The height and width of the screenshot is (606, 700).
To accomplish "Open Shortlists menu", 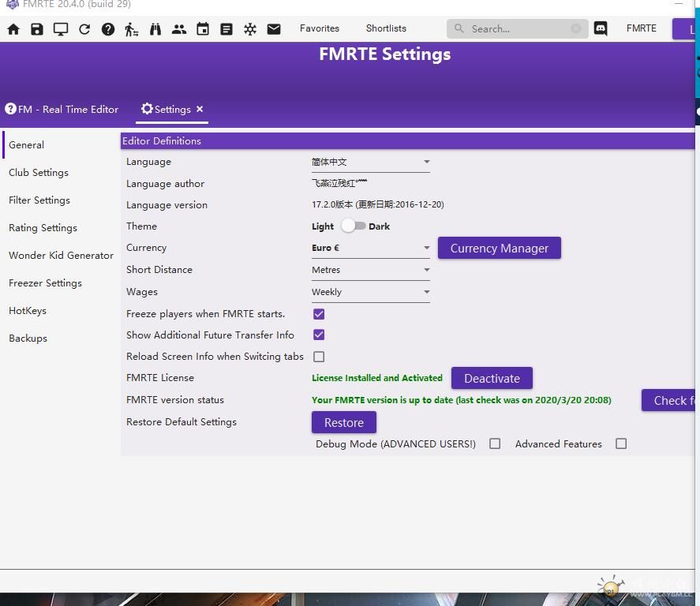I will pos(386,28).
